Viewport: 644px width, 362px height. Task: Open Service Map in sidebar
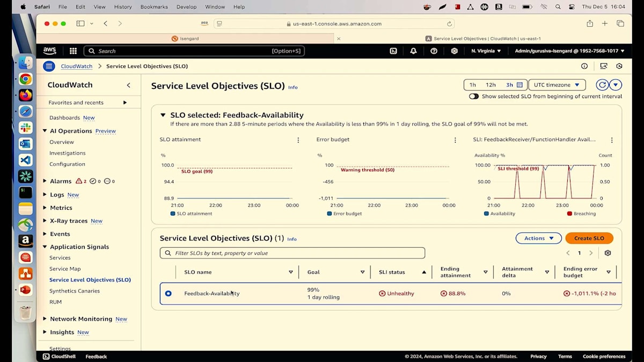(65, 269)
